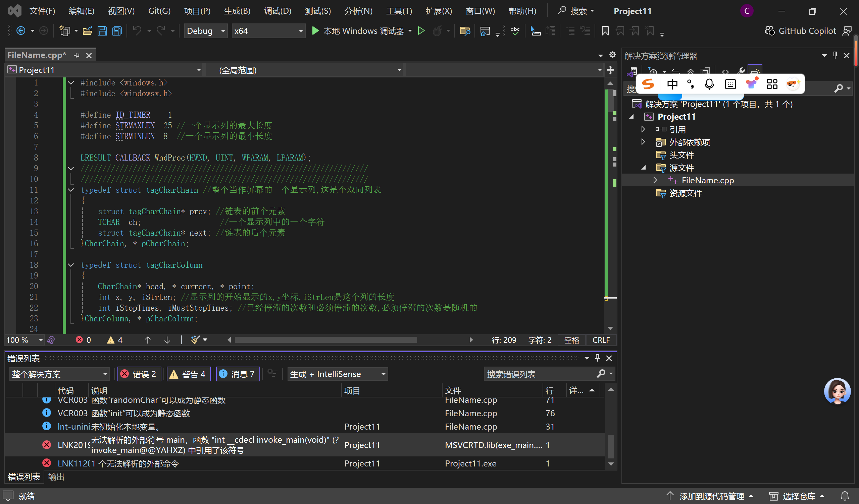Click the notification bell in status bar
The height and width of the screenshot is (504, 859).
click(845, 496)
